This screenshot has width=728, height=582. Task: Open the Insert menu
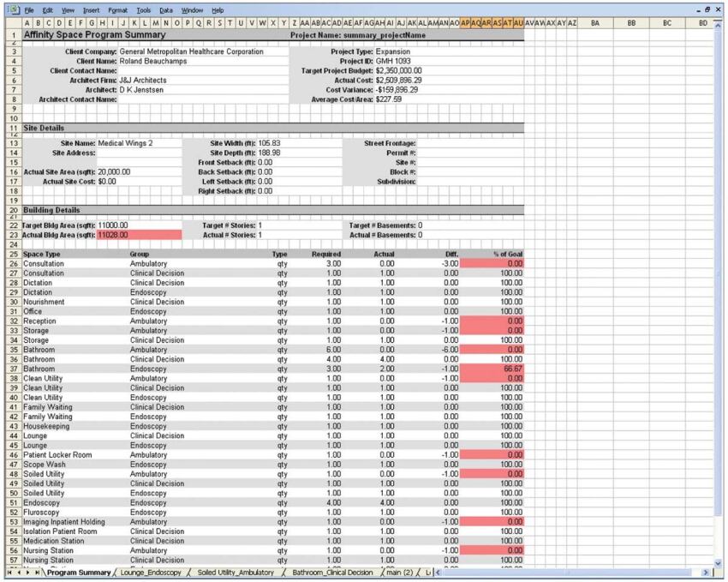click(91, 10)
